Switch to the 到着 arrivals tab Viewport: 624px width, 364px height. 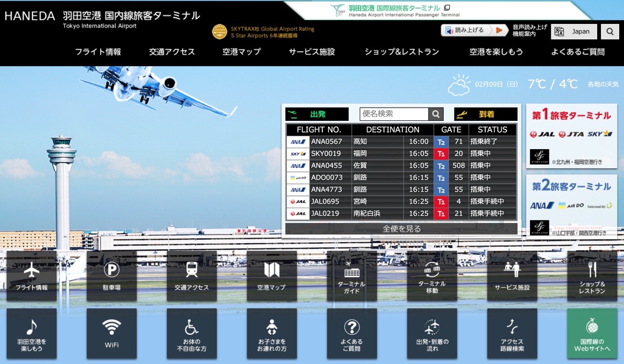[x=486, y=114]
